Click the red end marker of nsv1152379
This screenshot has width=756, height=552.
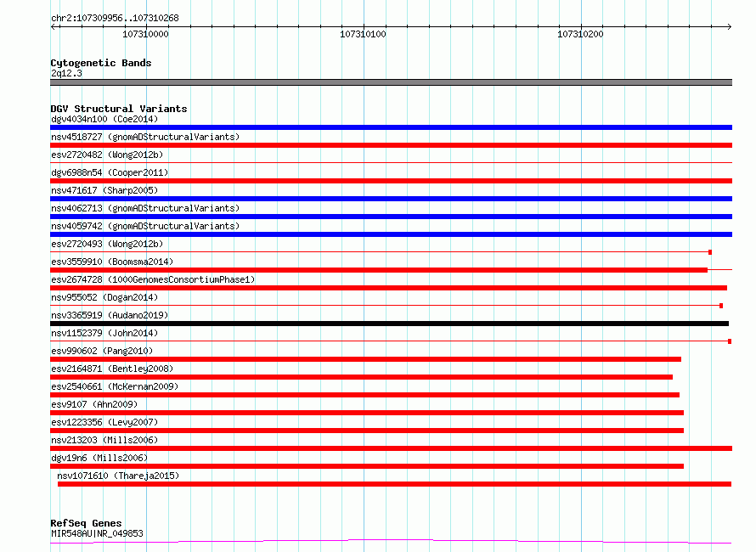tap(730, 341)
